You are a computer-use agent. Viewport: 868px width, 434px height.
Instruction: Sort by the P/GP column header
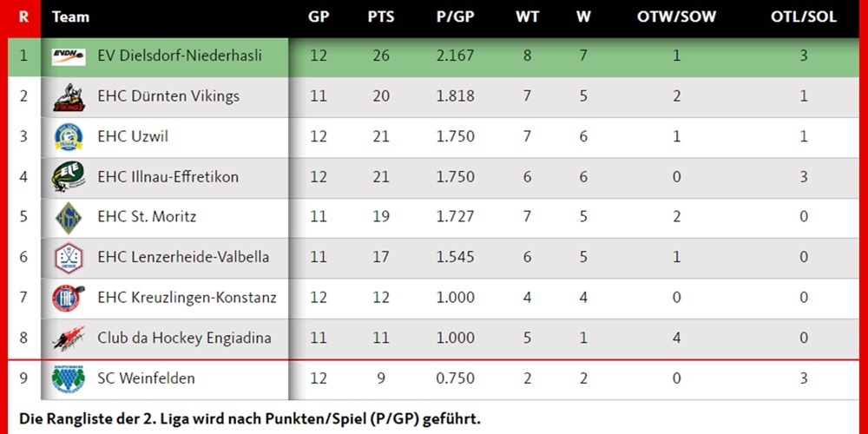pyautogui.click(x=456, y=17)
